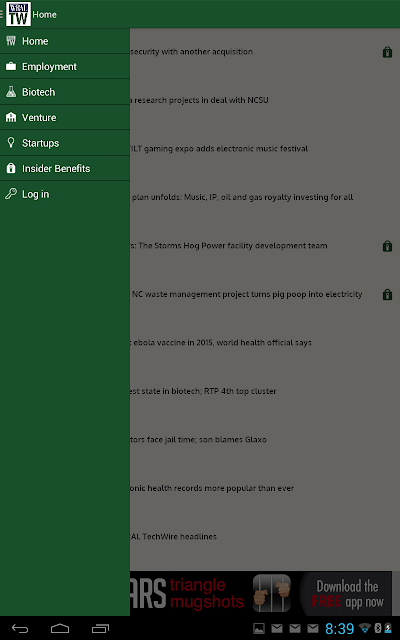Screen dimensions: 400x640
Task: Select the Startups lightbulb icon
Action: click(x=11, y=142)
